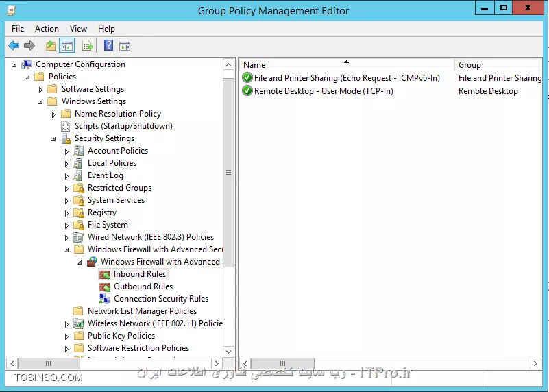Image resolution: width=549 pixels, height=392 pixels.
Task: Click the Registry folder icon
Action: coord(79,212)
